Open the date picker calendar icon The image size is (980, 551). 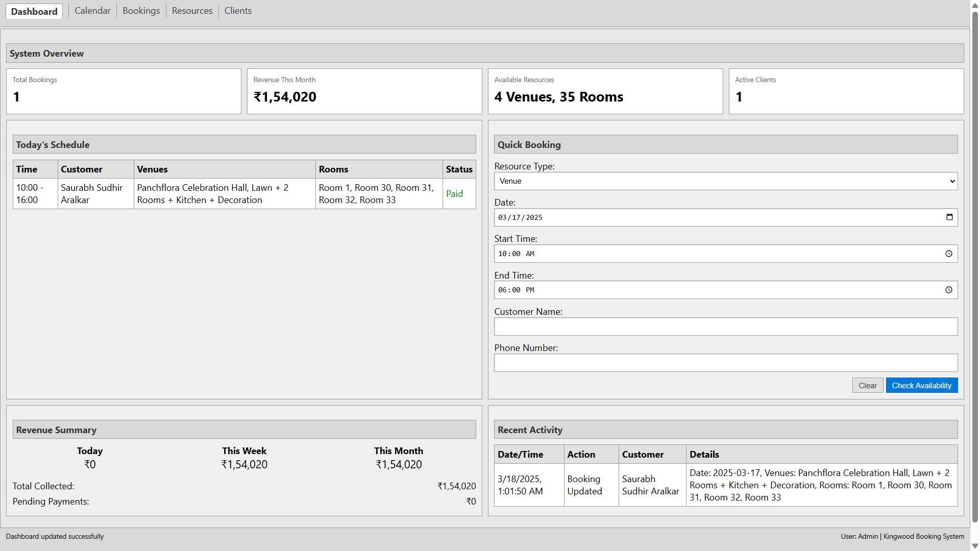949,217
